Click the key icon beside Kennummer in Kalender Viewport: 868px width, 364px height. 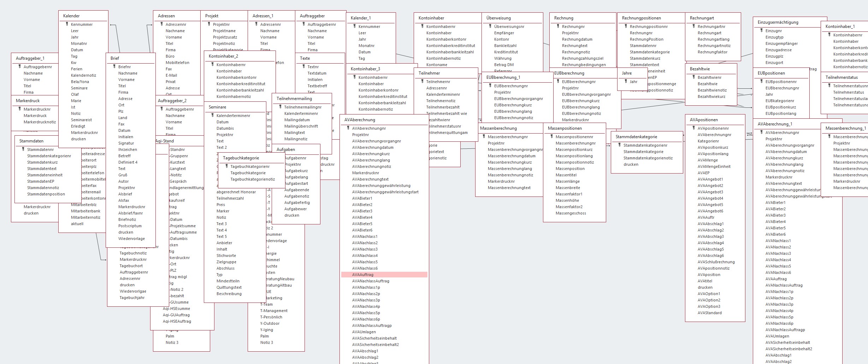67,24
